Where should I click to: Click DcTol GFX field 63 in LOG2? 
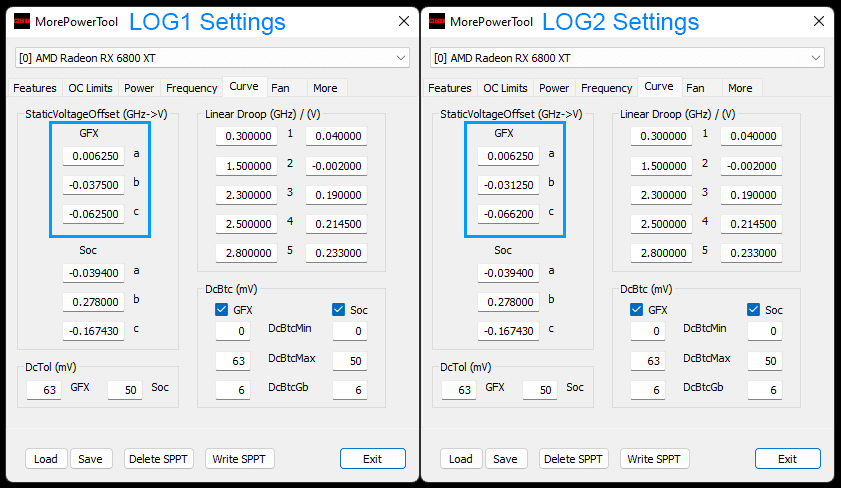[459, 390]
